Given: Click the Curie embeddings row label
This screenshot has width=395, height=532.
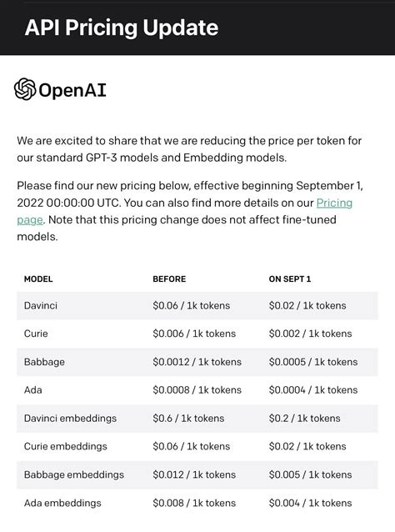Looking at the screenshot, I should (x=66, y=446).
